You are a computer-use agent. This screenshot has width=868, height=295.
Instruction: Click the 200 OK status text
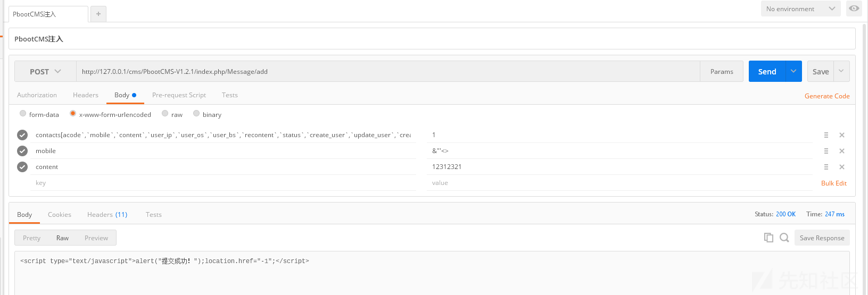pos(786,214)
